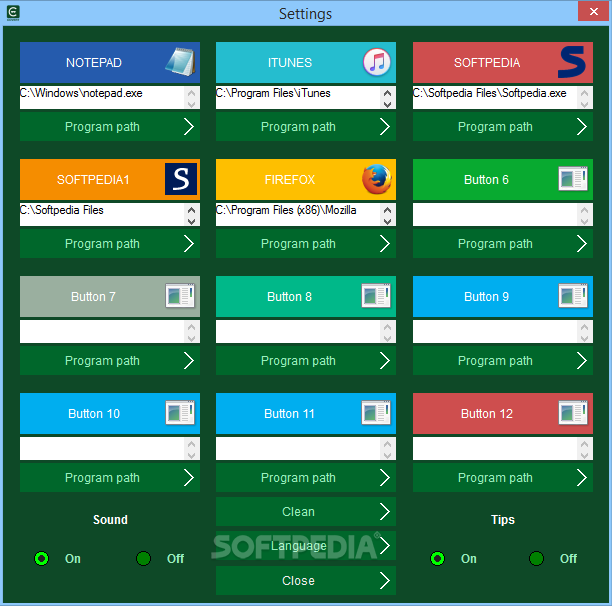Click scroll down arrow in iTunes path field
The width and height of the screenshot is (612, 606).
388,104
